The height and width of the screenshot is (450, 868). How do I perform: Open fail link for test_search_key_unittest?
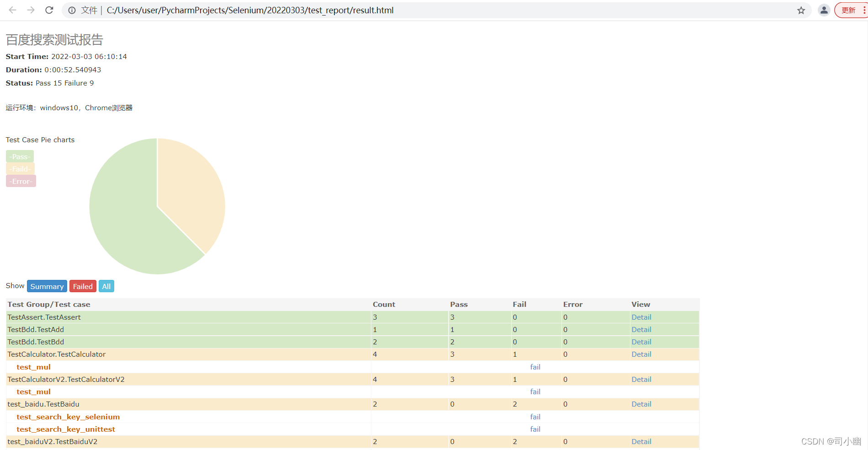[x=535, y=429]
